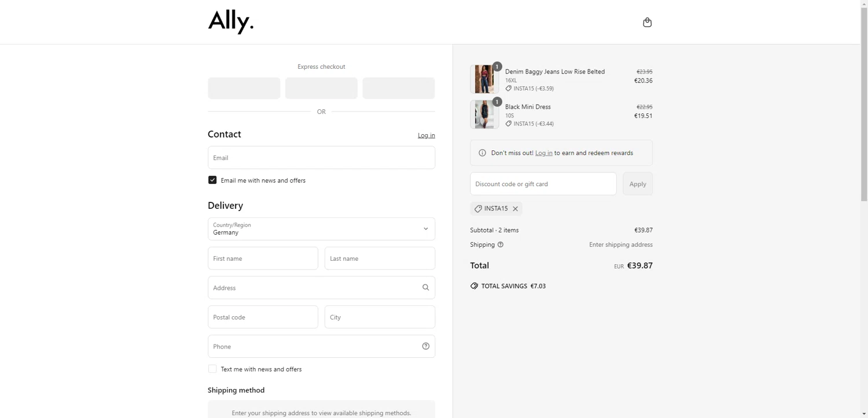Click the 'Subtotal · 2 items' label
The height and width of the screenshot is (418, 868).
494,230
